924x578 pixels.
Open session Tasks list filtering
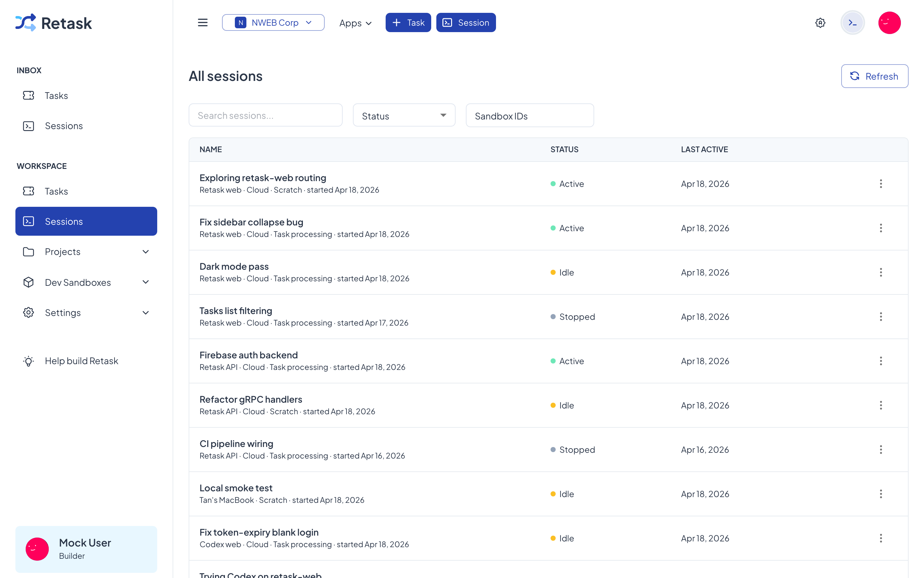pyautogui.click(x=235, y=311)
